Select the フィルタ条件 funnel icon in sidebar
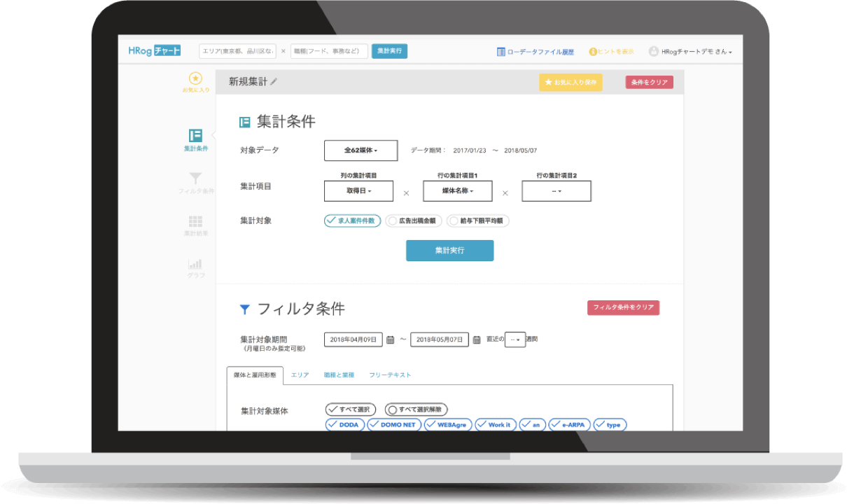847x504 pixels. [195, 178]
